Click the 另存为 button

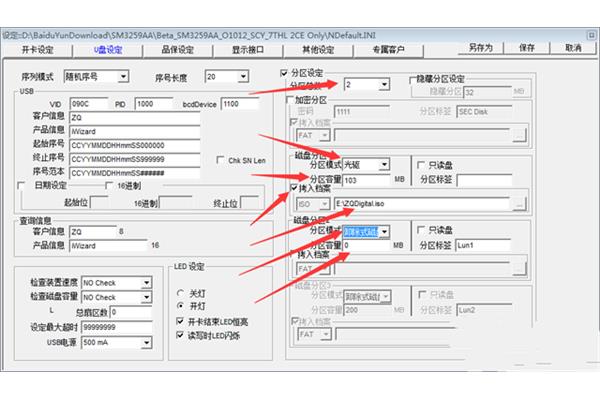(481, 48)
